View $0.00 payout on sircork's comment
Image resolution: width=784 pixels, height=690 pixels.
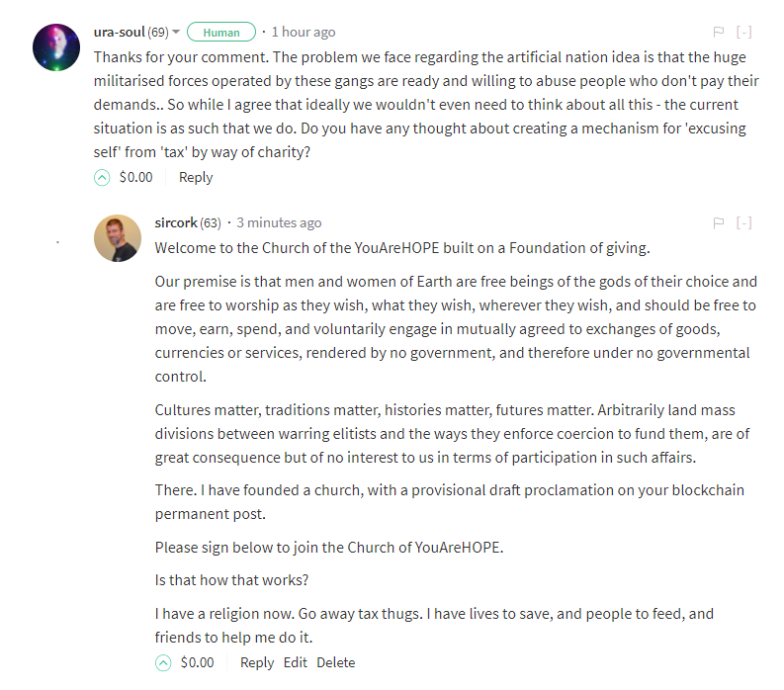(197, 662)
